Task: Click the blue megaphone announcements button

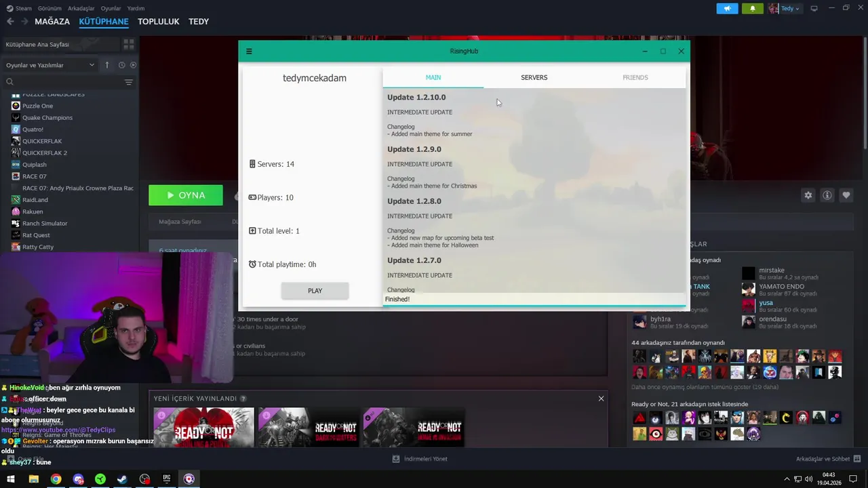Action: (x=727, y=8)
